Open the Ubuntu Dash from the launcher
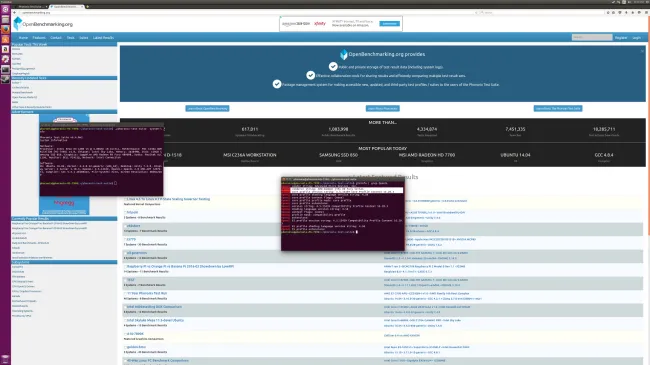 [x=5, y=9]
